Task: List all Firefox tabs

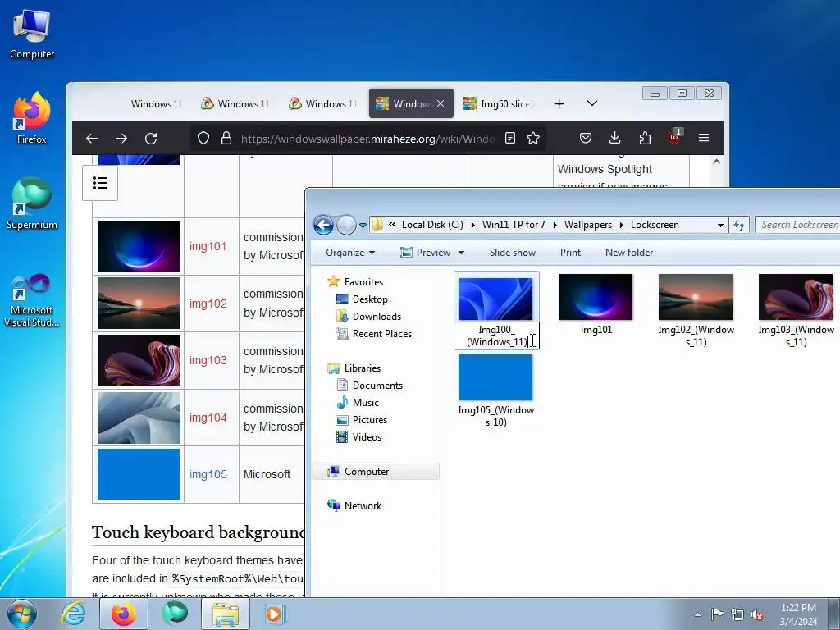Action: [x=592, y=103]
